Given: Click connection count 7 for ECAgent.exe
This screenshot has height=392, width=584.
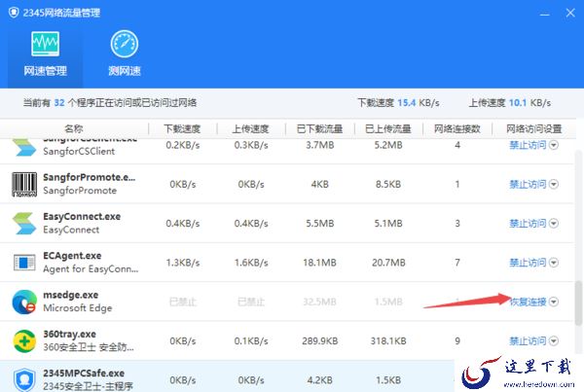Looking at the screenshot, I should 457,263.
